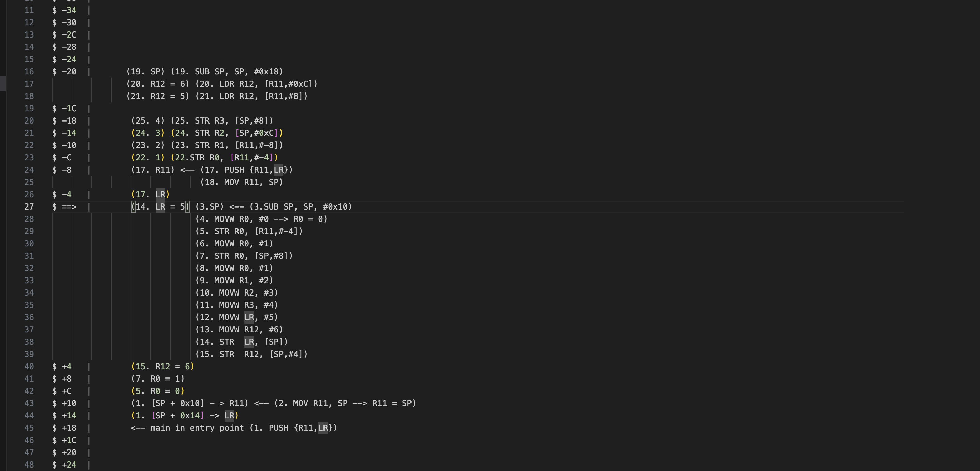Click the 'SUB SP, SP, #0x18' instruction text
This screenshot has height=471, width=980.
pyautogui.click(x=238, y=72)
